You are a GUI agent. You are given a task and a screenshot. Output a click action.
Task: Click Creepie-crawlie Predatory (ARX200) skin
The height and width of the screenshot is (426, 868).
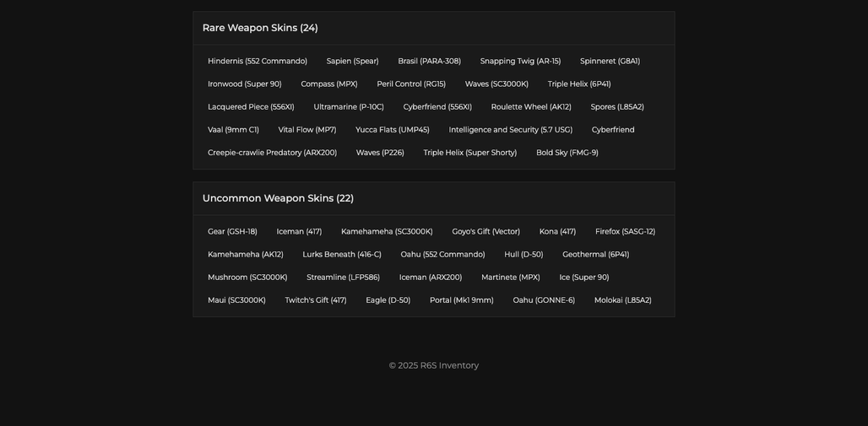tap(273, 153)
